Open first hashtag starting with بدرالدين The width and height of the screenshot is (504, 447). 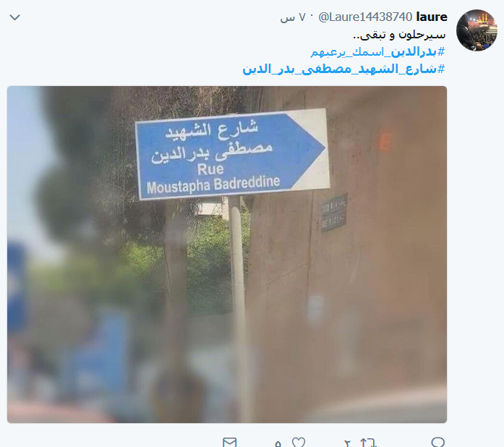coord(377,52)
